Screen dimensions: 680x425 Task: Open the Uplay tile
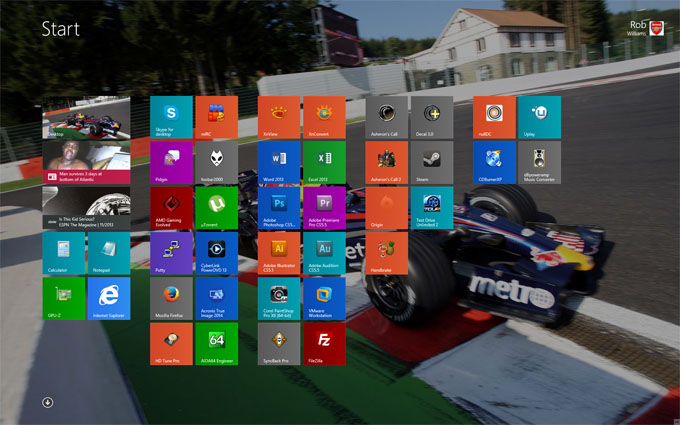pyautogui.click(x=539, y=118)
